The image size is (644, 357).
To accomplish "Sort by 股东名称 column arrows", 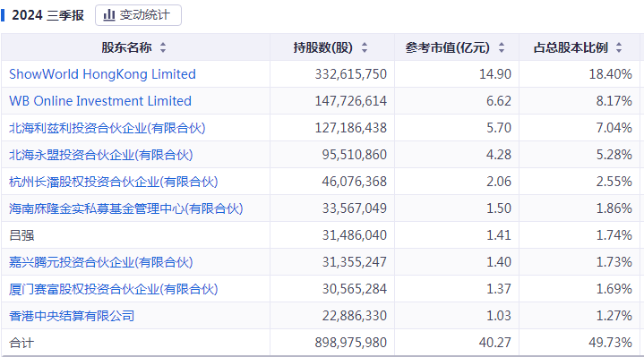I will [x=163, y=47].
